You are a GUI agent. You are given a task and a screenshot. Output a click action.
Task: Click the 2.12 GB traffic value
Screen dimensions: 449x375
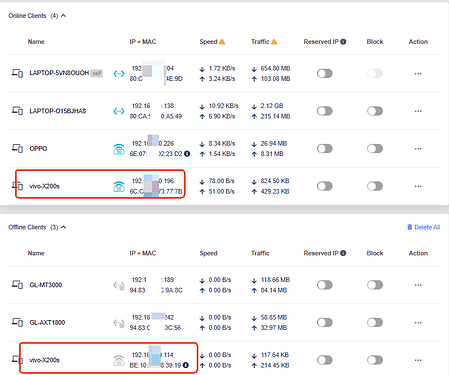pos(272,106)
